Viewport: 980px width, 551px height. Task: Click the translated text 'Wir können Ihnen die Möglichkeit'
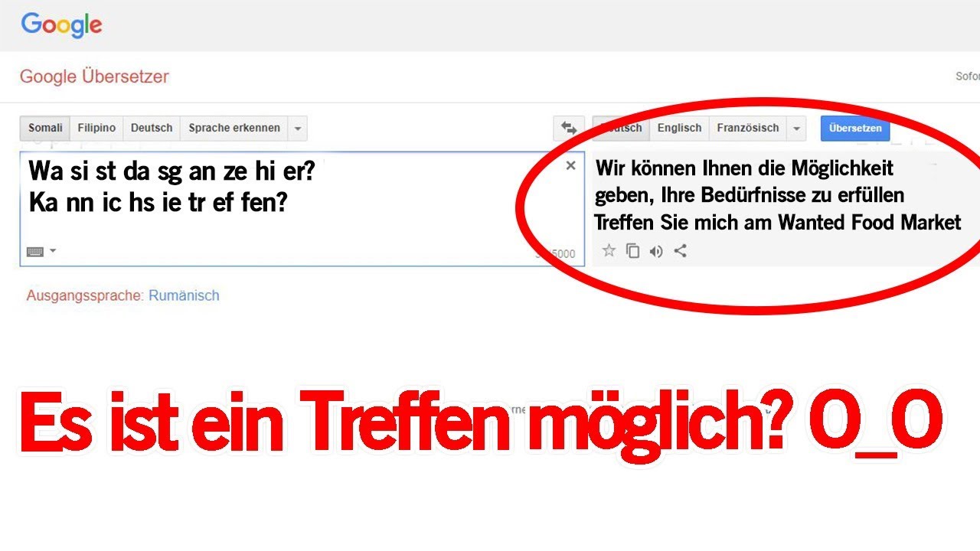[x=744, y=168]
